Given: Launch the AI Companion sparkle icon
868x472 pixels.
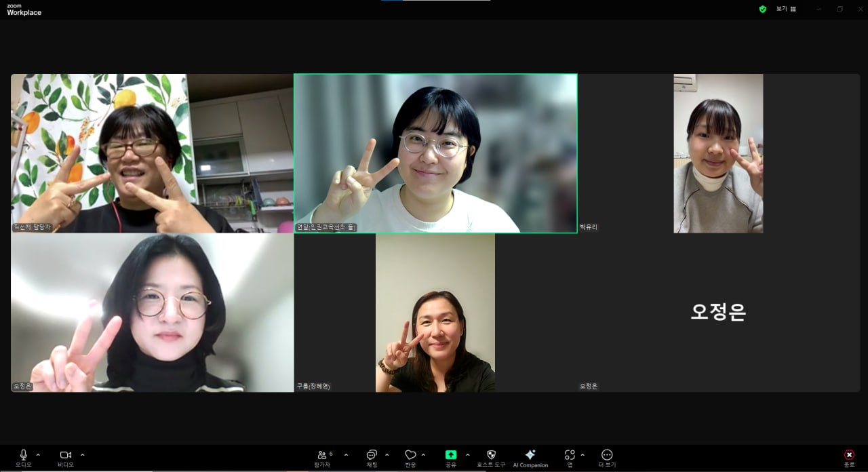Looking at the screenshot, I should pos(530,458).
